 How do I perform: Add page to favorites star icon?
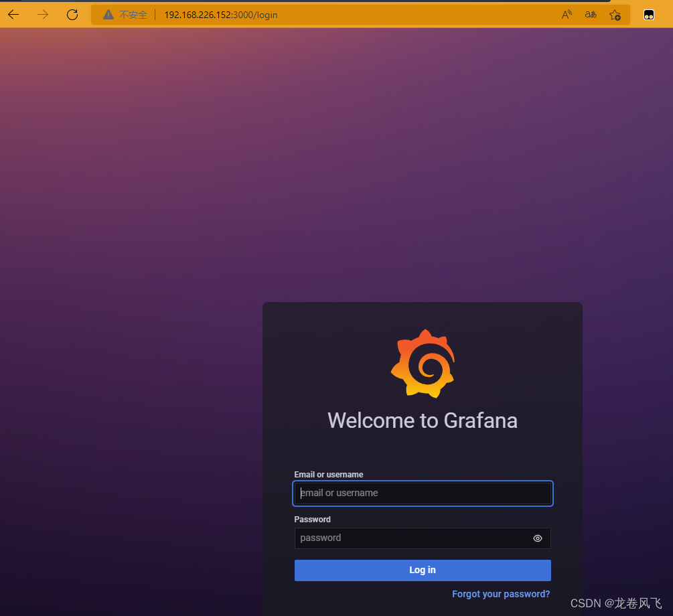point(615,15)
